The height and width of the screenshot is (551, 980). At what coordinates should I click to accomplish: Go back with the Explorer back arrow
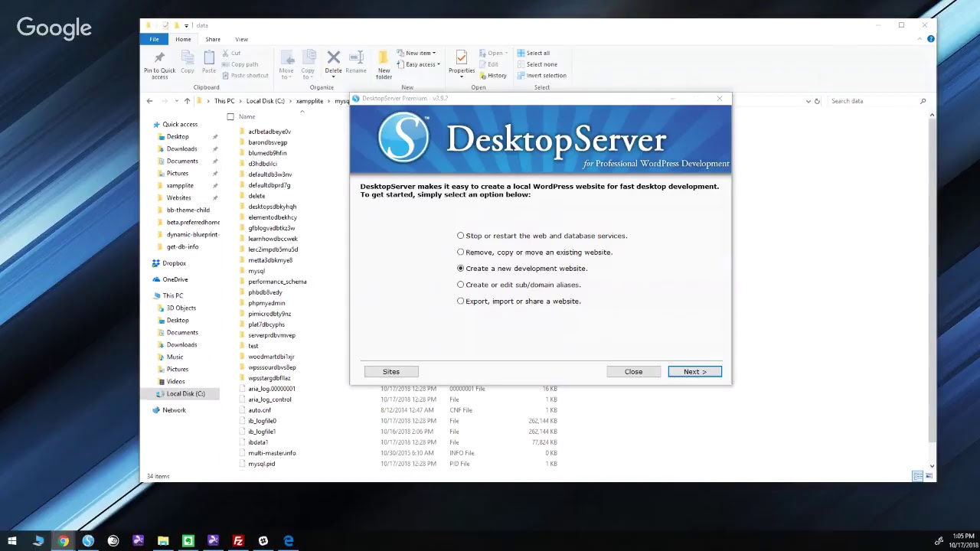pos(149,101)
